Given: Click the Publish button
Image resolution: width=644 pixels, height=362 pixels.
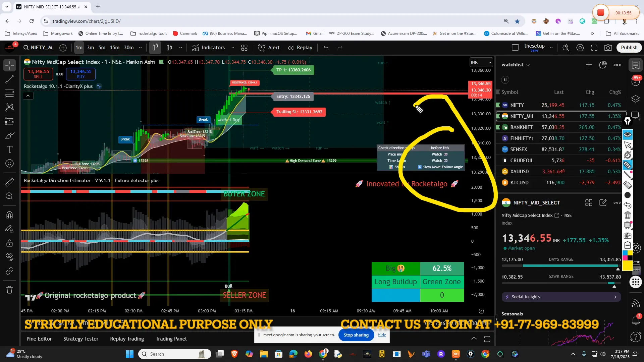Looking at the screenshot, I should (x=629, y=48).
